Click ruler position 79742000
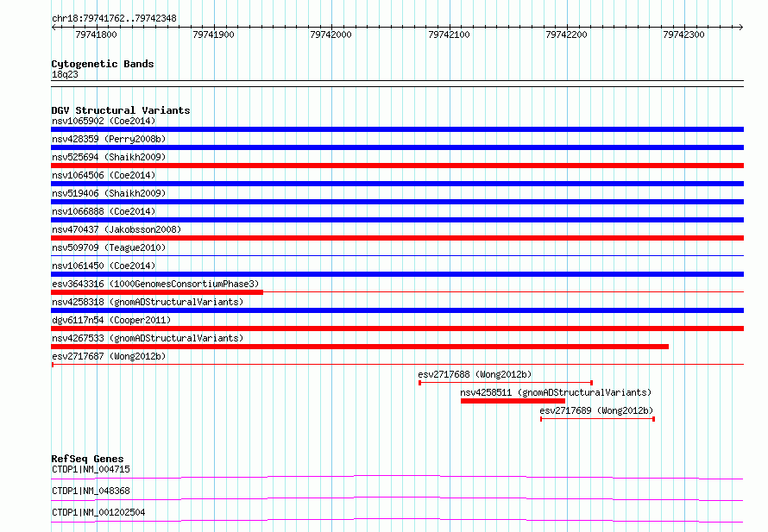This screenshot has width=768, height=532. click(331, 34)
